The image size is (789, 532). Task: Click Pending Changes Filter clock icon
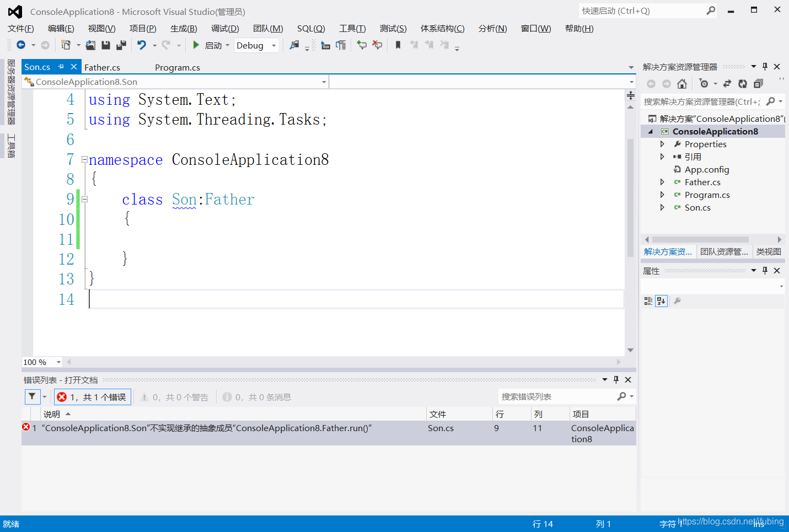704,84
